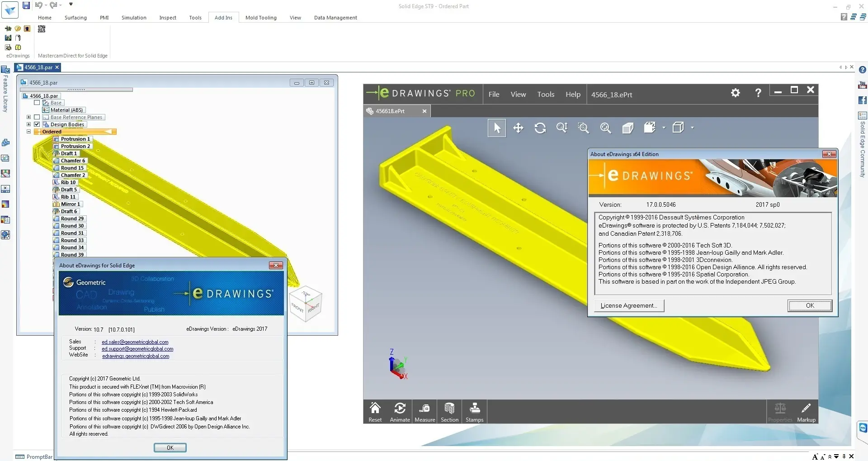The image size is (868, 461).
Task: Switch to the Home ribbon tab
Action: 45,18
